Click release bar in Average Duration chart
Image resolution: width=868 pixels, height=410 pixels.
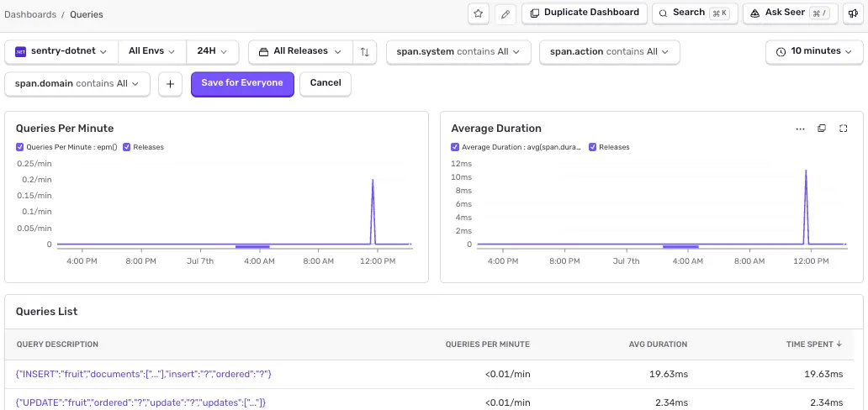pyautogui.click(x=680, y=246)
